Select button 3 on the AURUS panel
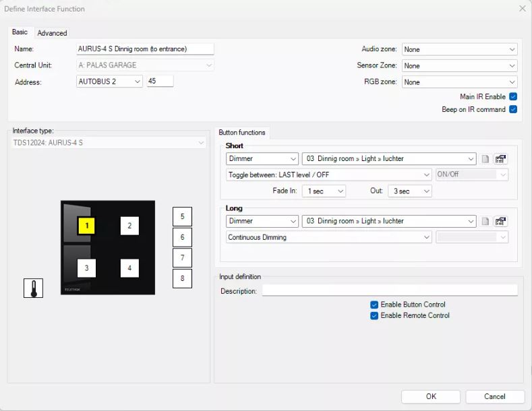This screenshot has width=532, height=411. (x=86, y=268)
